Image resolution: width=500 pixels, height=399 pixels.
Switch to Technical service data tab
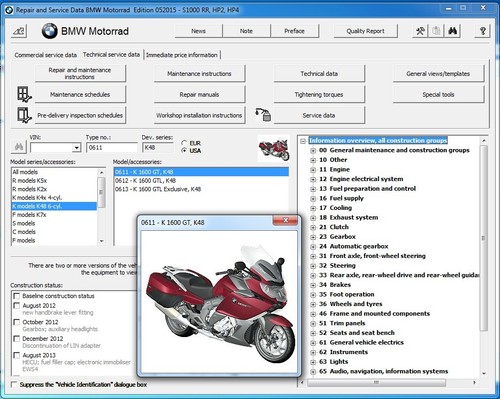click(x=111, y=54)
